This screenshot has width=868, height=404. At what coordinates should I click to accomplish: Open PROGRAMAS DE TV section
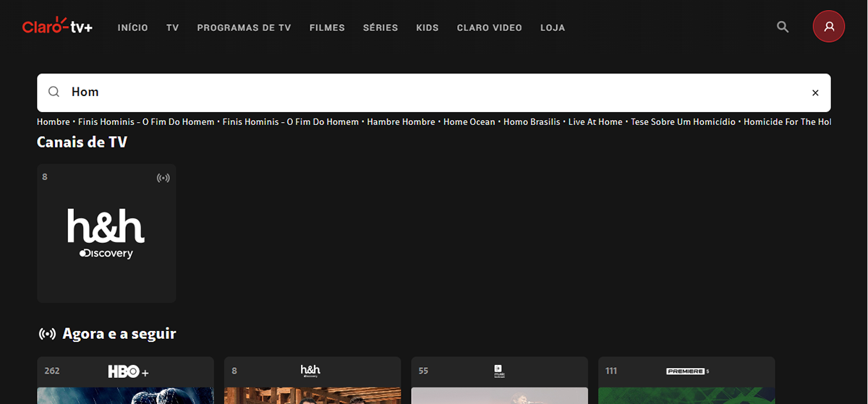pos(244,27)
